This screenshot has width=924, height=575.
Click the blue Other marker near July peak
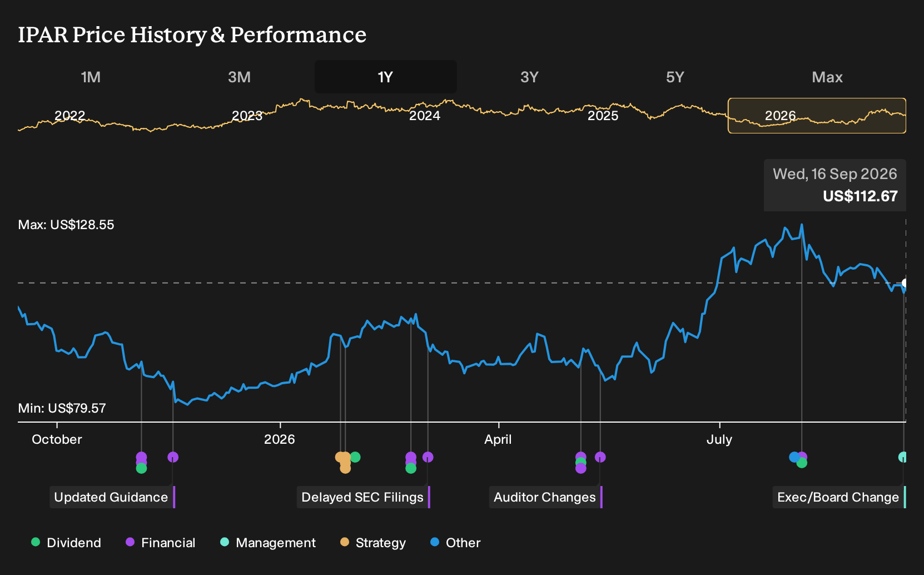[x=794, y=457]
